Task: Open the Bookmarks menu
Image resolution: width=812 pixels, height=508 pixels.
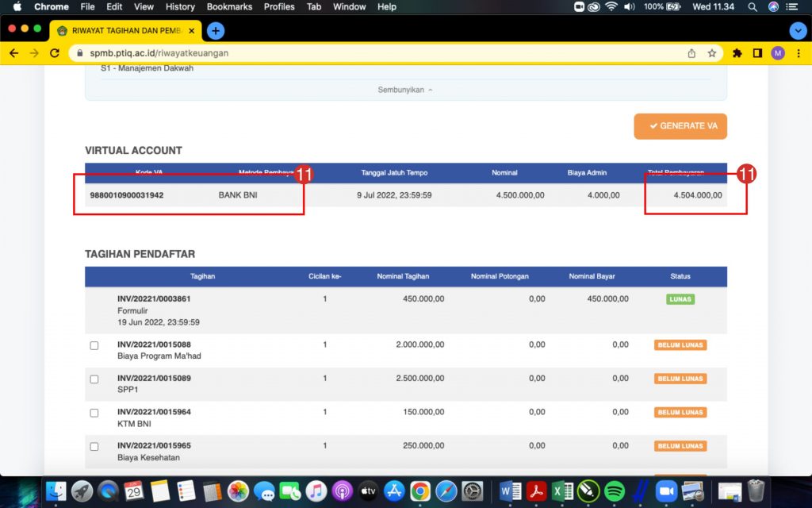Action: tap(229, 6)
